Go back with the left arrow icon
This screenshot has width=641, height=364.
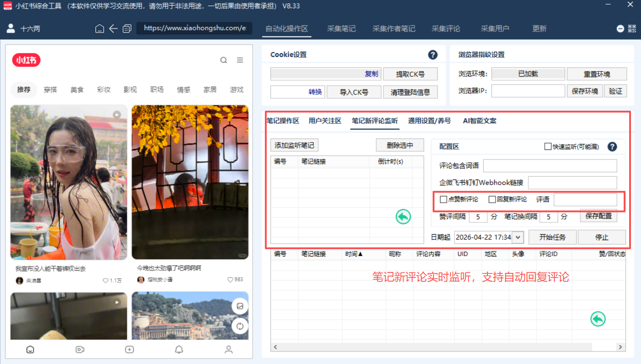pyautogui.click(x=113, y=29)
